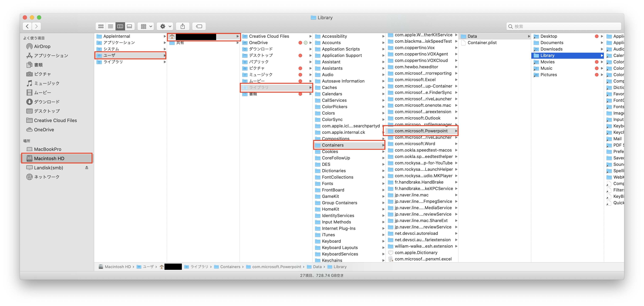
Task: Select Macintosh HD in sidebar
Action: pyautogui.click(x=49, y=158)
